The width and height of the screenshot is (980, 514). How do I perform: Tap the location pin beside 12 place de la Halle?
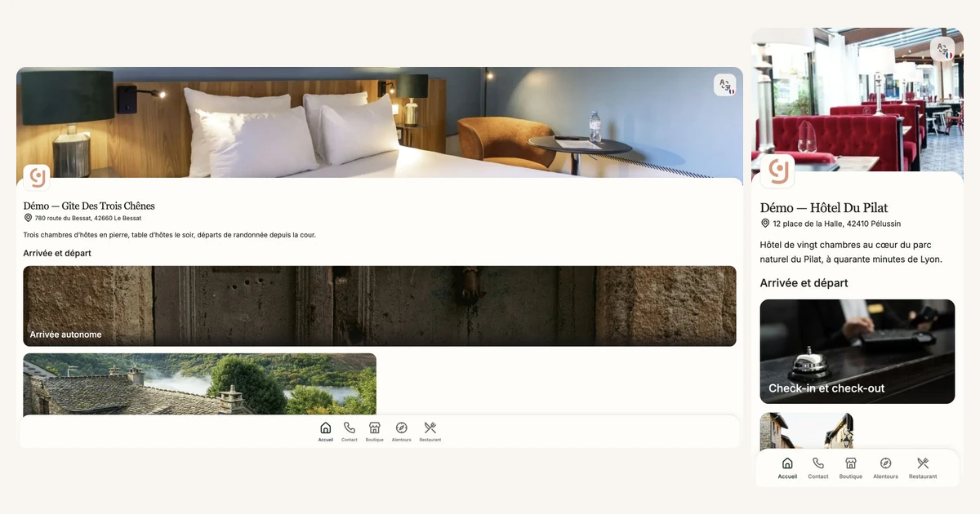click(x=765, y=224)
